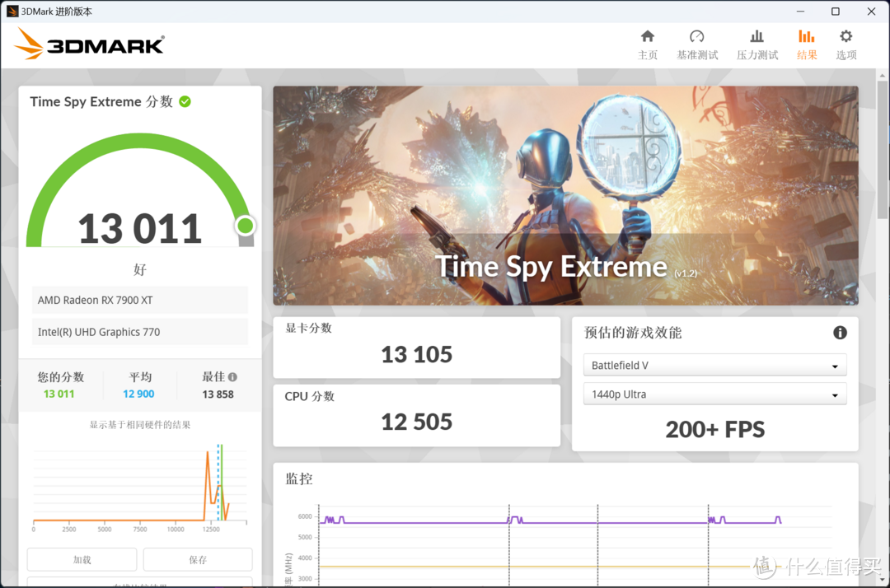Viewport: 890px width, 588px height.
Task: Open the 结果 results chart icon
Action: tap(807, 37)
